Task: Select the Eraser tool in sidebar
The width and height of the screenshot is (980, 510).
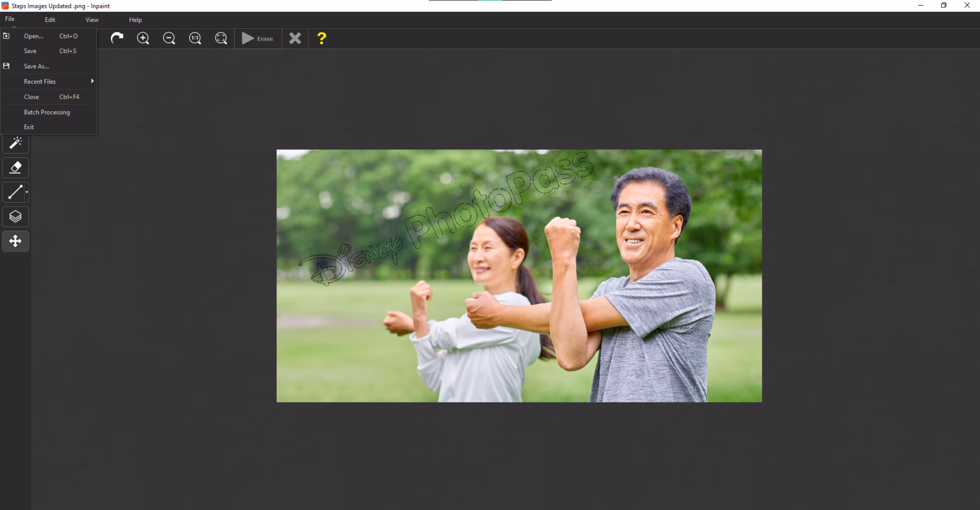Action: coord(15,167)
